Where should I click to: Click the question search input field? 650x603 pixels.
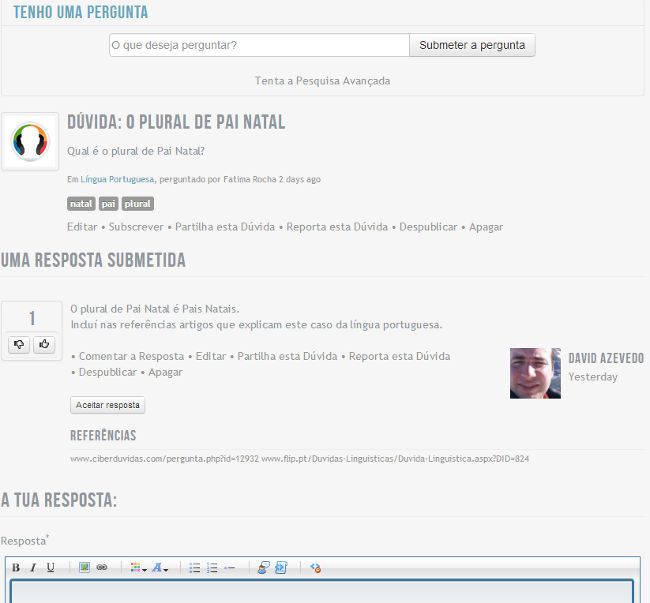pos(259,45)
